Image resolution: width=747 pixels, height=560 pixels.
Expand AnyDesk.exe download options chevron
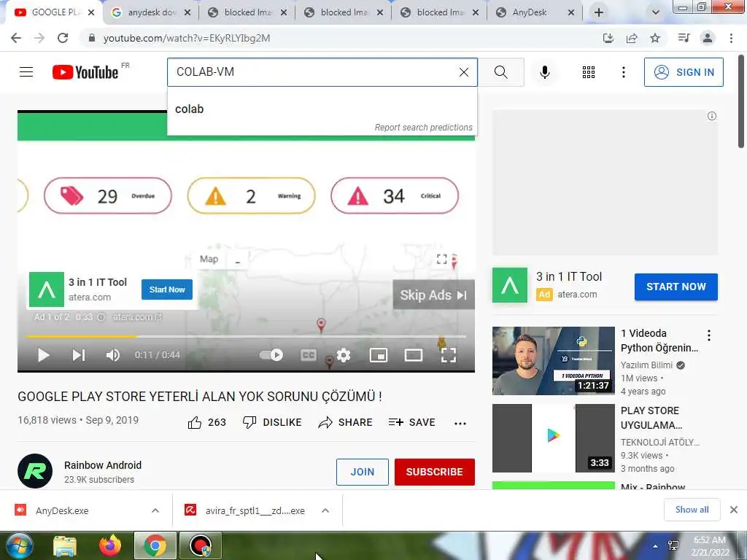click(155, 510)
